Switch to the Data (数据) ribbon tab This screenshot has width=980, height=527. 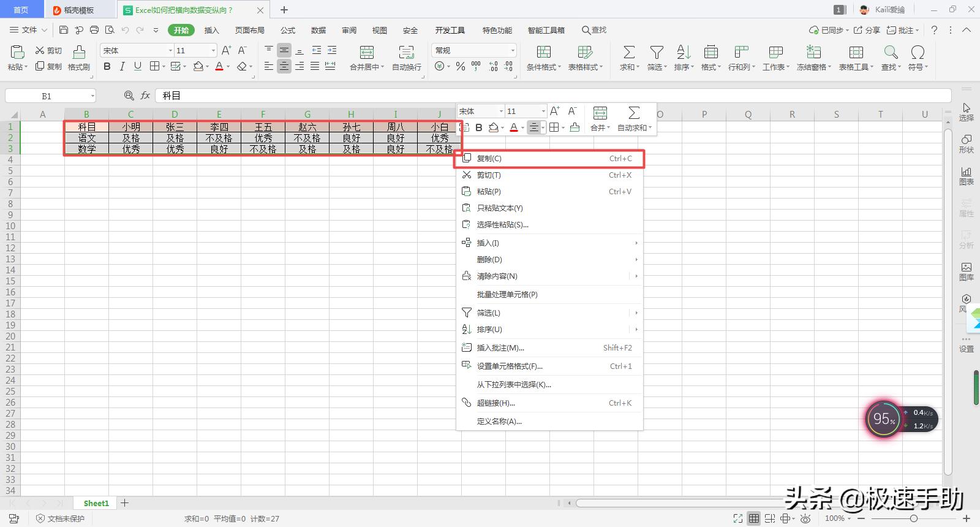[x=318, y=30]
